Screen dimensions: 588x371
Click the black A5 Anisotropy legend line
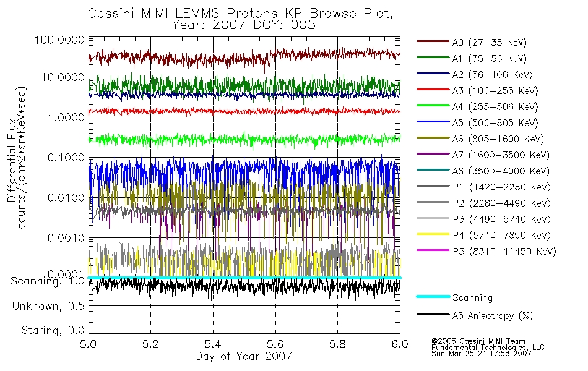click(x=433, y=314)
